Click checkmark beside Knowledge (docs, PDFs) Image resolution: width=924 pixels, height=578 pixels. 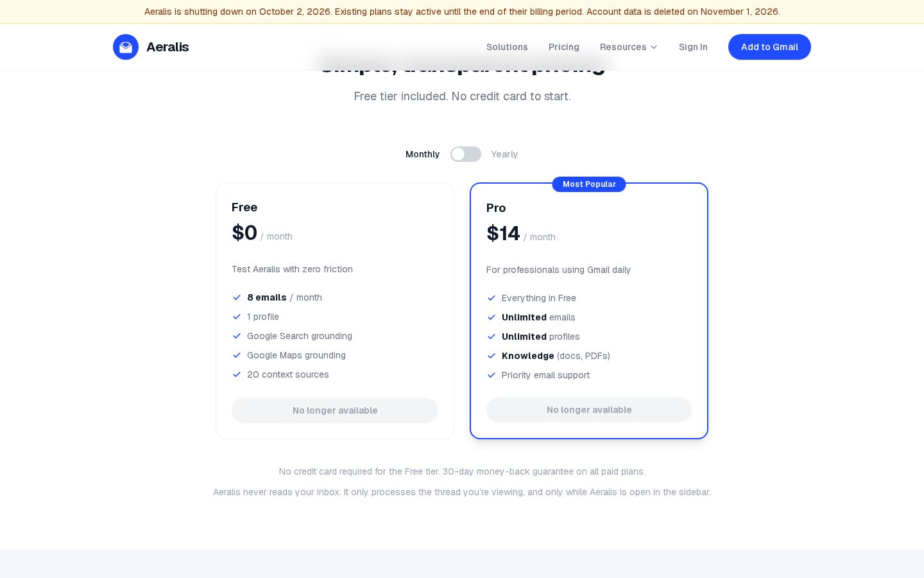[x=492, y=356]
